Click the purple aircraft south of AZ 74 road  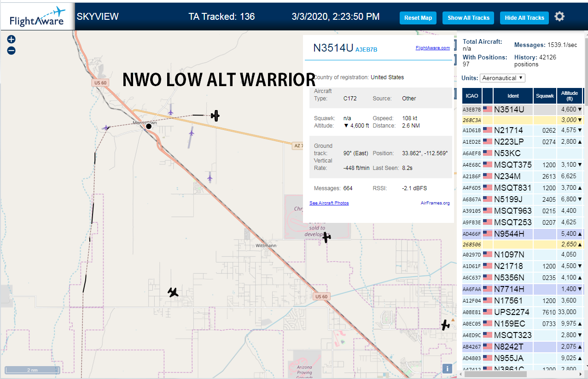tap(192, 133)
